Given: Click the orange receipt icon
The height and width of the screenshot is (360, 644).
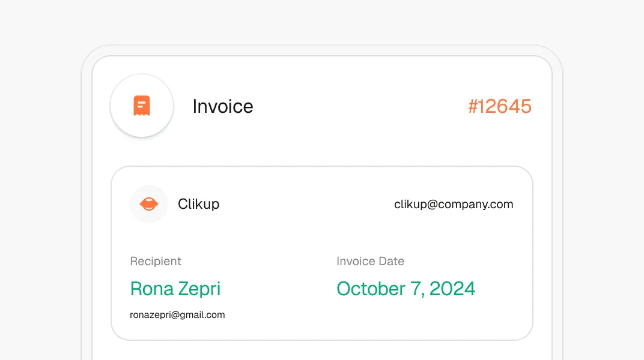Looking at the screenshot, I should pos(142,106).
